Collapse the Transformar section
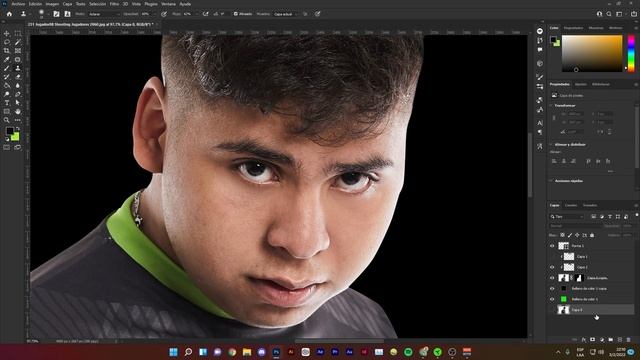 pyautogui.click(x=551, y=105)
